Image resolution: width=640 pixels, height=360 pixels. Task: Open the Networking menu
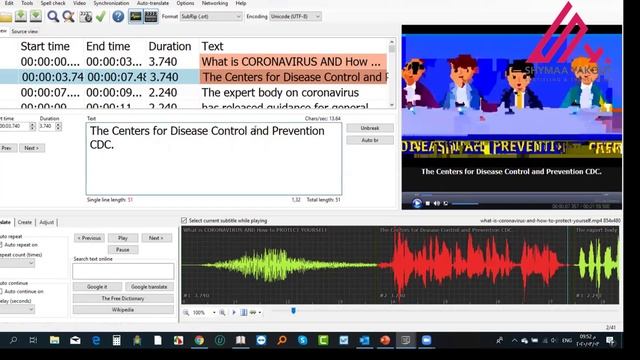tap(215, 3)
